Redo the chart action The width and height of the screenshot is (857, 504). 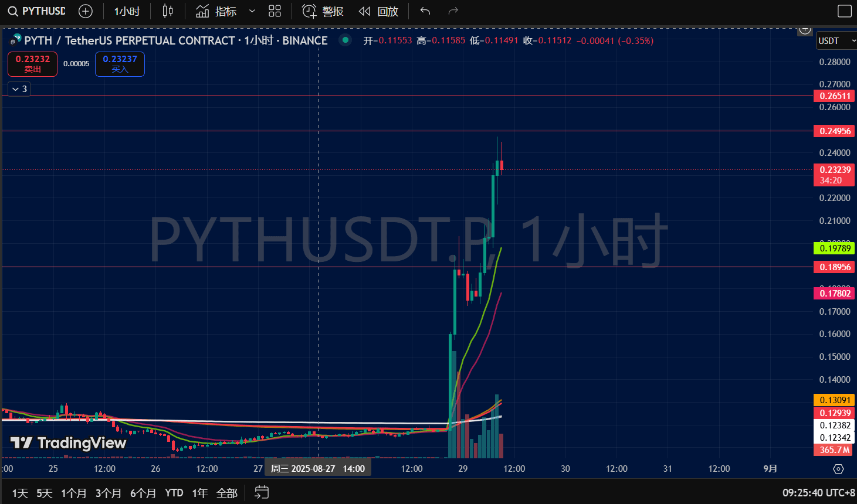pyautogui.click(x=453, y=11)
